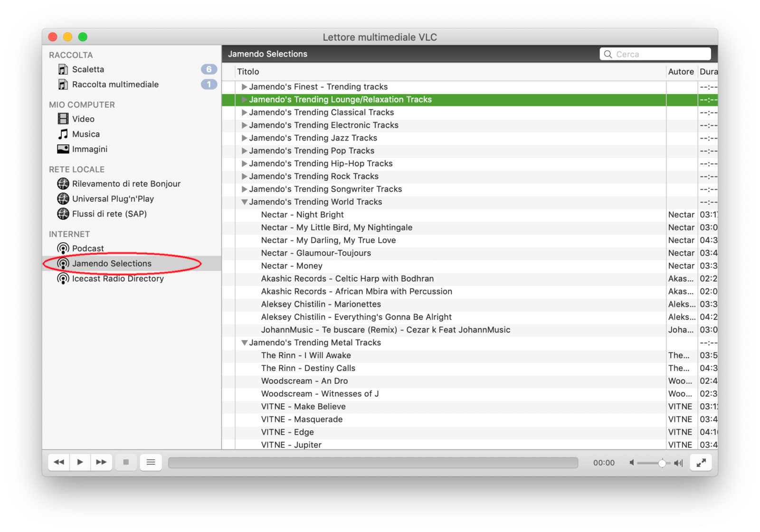Skip to next track
This screenshot has width=760, height=532.
pyautogui.click(x=101, y=462)
